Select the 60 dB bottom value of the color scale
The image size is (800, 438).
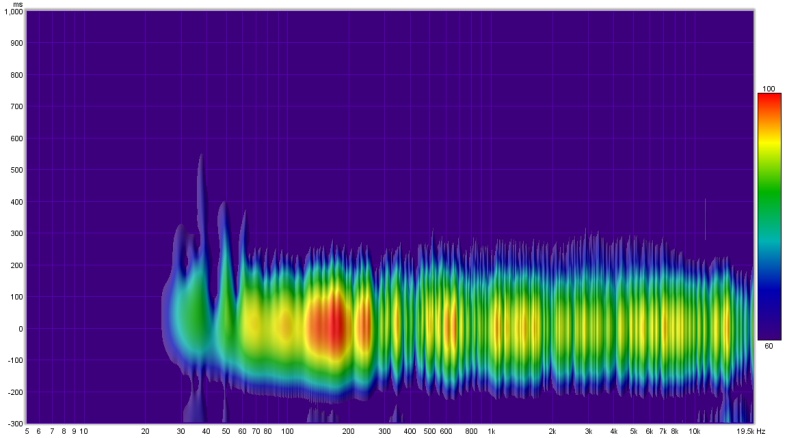(x=769, y=346)
